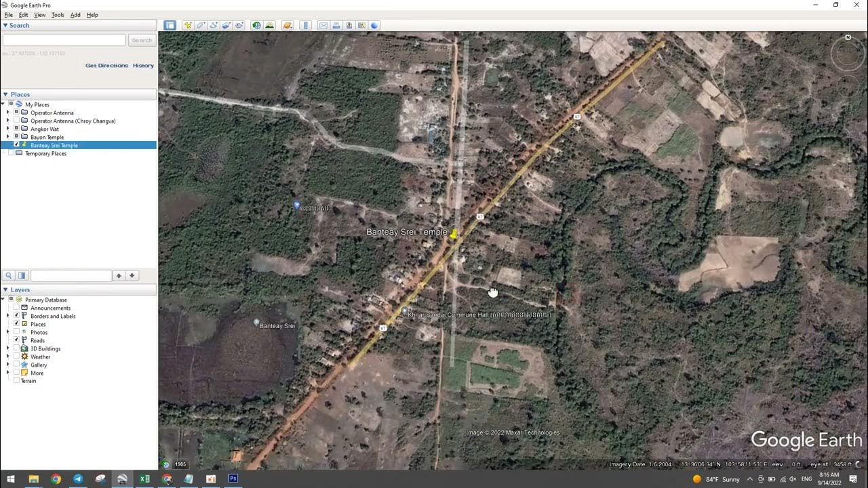Select the Add Image Overlay tool
Image resolution: width=868 pixels, height=488 pixels.
[226, 25]
